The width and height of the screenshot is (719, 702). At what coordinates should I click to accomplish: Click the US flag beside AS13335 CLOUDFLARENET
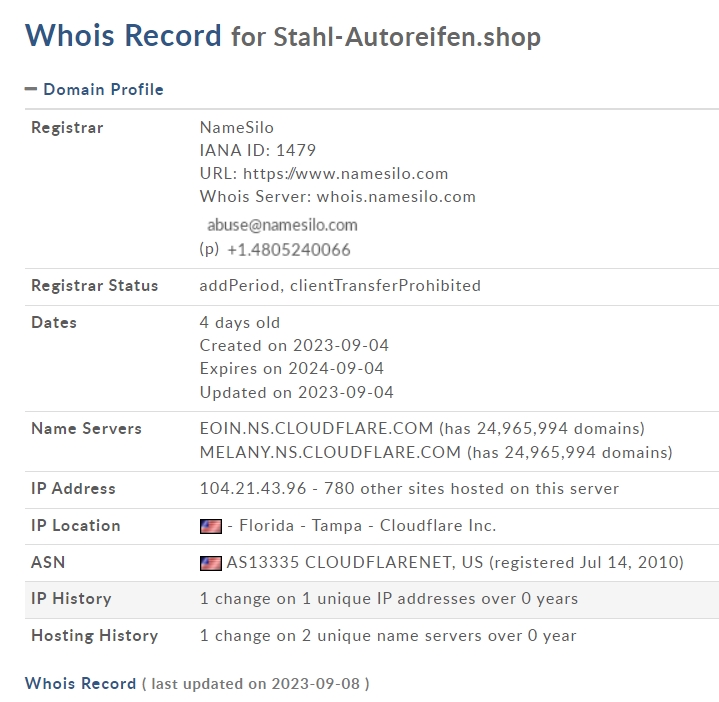tap(211, 563)
